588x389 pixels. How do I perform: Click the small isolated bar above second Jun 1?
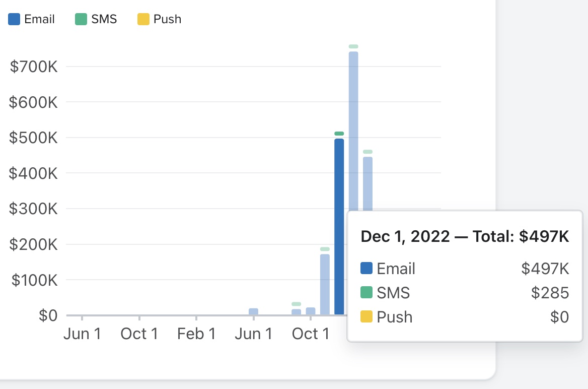tap(254, 312)
